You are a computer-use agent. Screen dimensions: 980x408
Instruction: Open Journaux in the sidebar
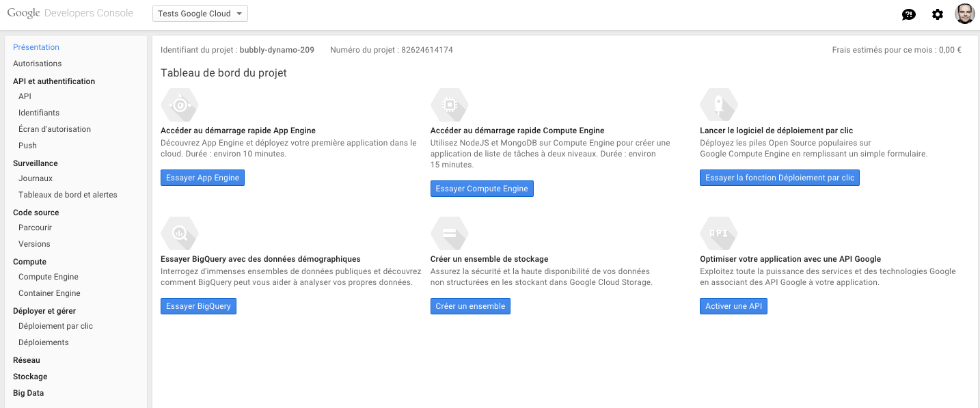pyautogui.click(x=36, y=178)
